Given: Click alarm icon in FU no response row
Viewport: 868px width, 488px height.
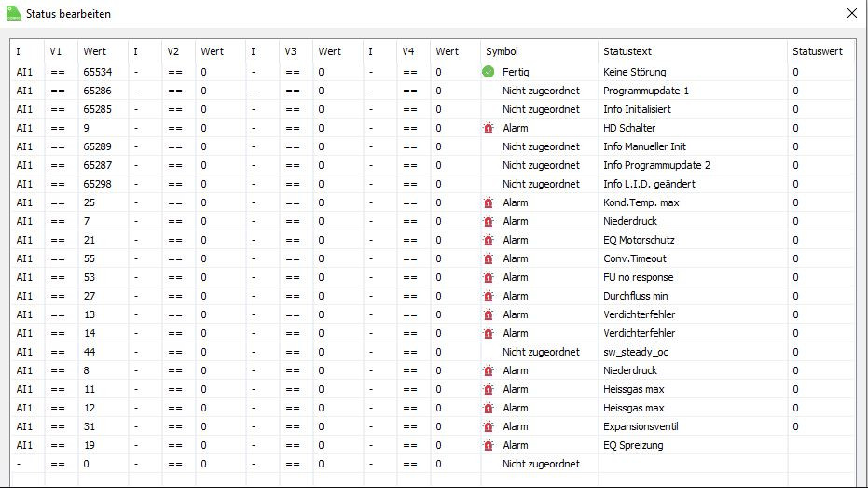Looking at the screenshot, I should click(489, 277).
